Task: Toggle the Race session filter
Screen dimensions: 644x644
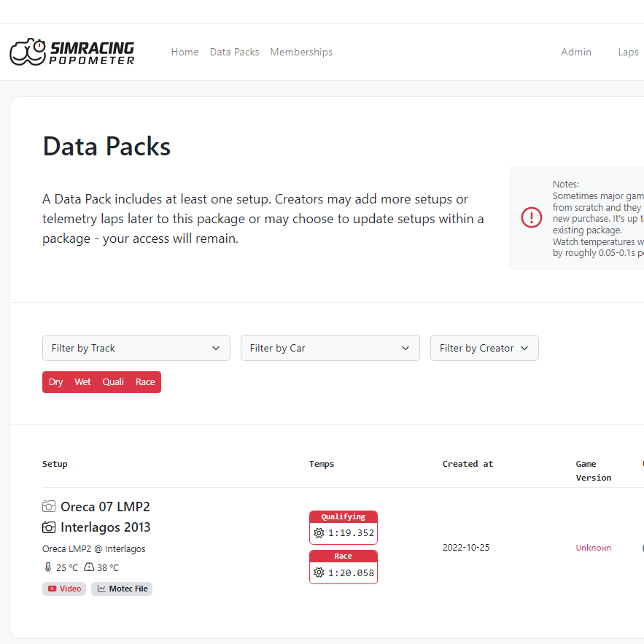Action: tap(145, 382)
